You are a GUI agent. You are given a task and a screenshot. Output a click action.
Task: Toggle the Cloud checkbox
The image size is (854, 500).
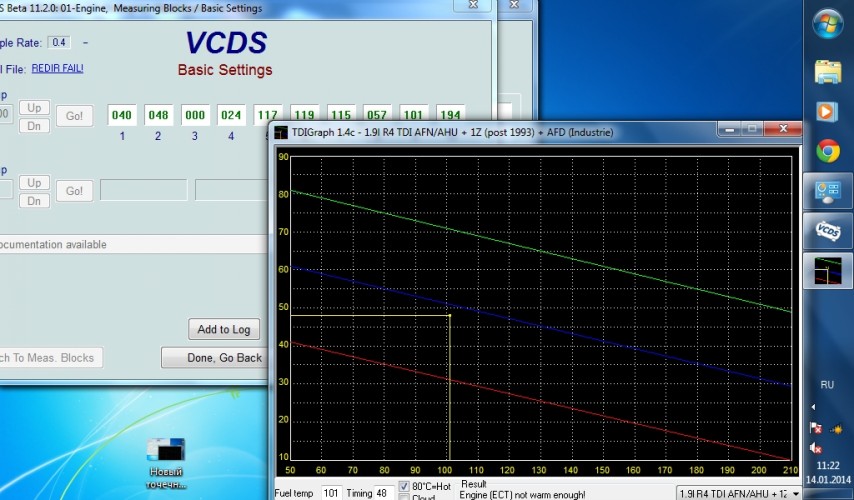tap(403, 497)
